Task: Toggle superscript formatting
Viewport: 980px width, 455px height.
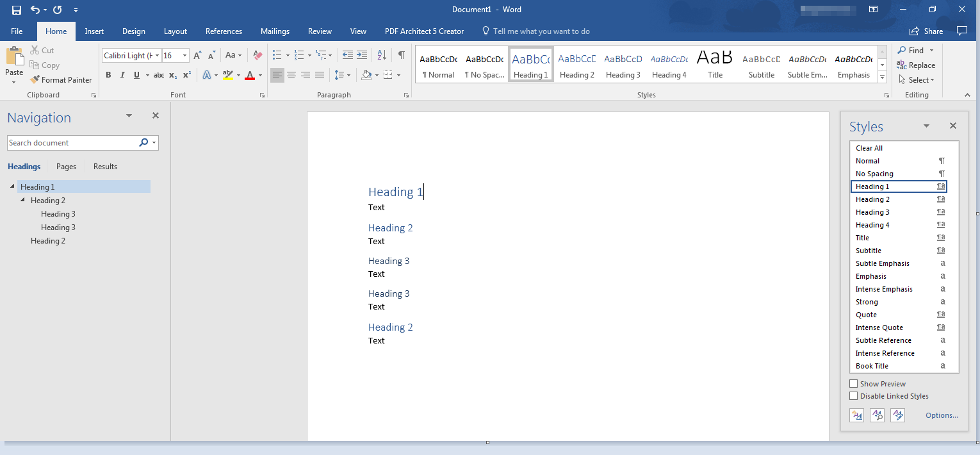Action: 187,75
